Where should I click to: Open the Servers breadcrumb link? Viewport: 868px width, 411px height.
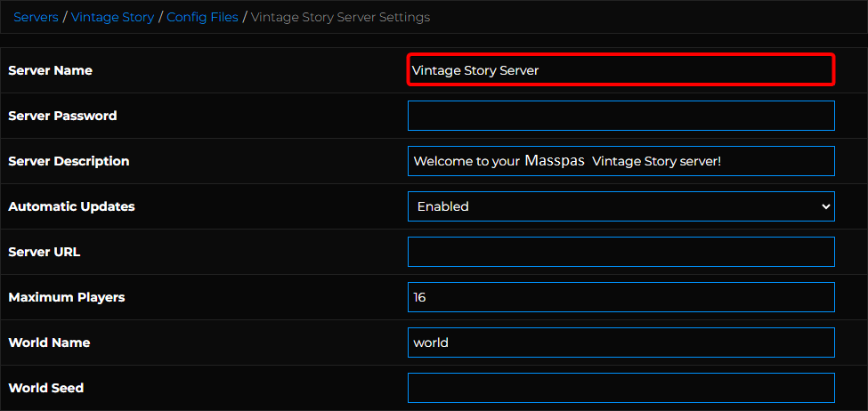[37, 17]
